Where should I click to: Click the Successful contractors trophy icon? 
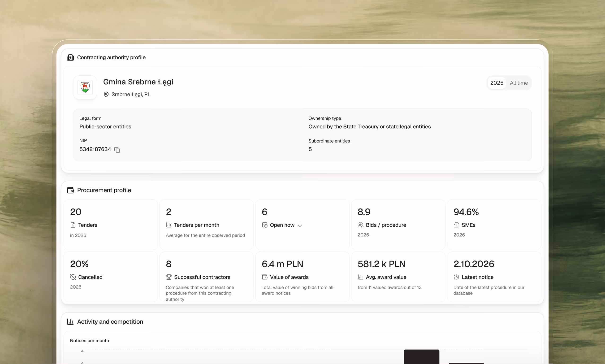pyautogui.click(x=169, y=277)
